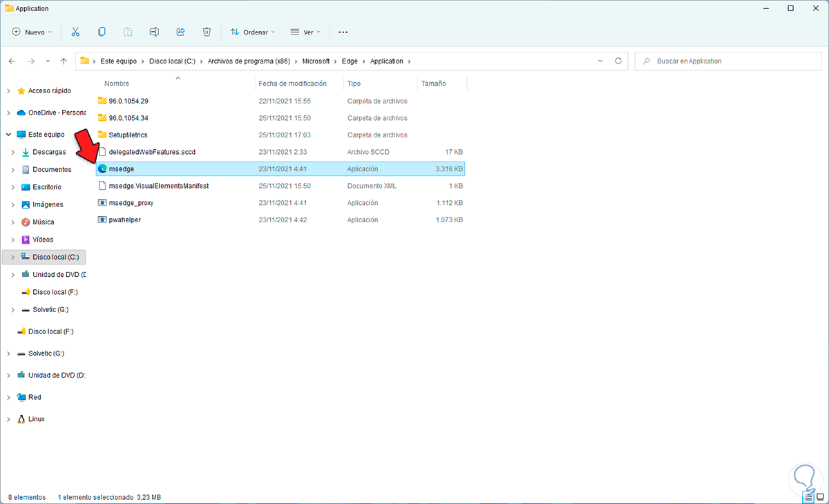Screen dimensions: 829x504
Task: Collapse the Este equipo tree node
Action: click(x=8, y=135)
